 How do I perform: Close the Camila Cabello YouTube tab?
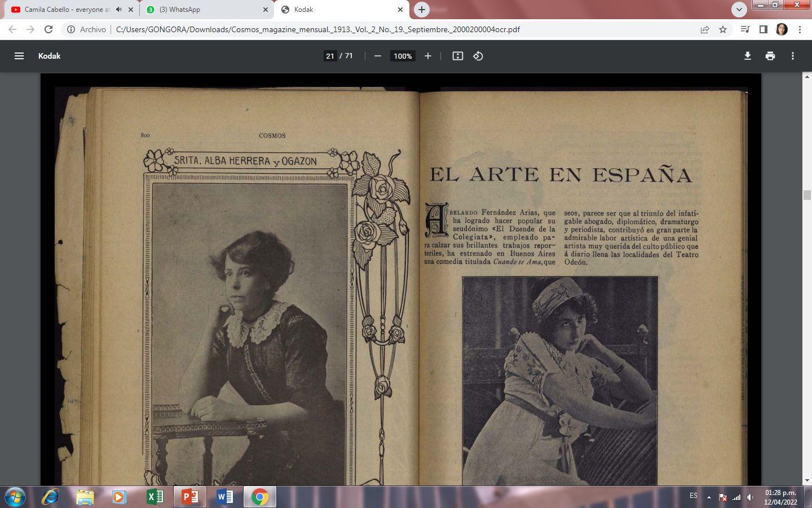click(x=131, y=10)
